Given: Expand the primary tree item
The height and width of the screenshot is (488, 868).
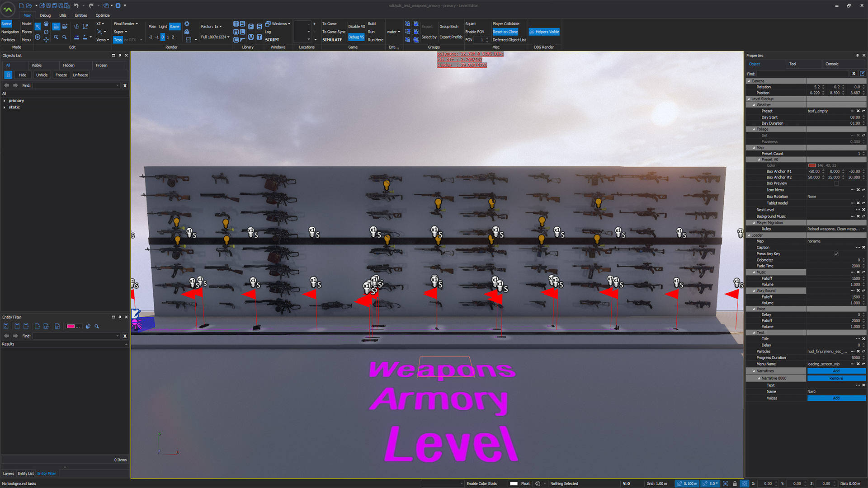Looking at the screenshot, I should tap(5, 101).
